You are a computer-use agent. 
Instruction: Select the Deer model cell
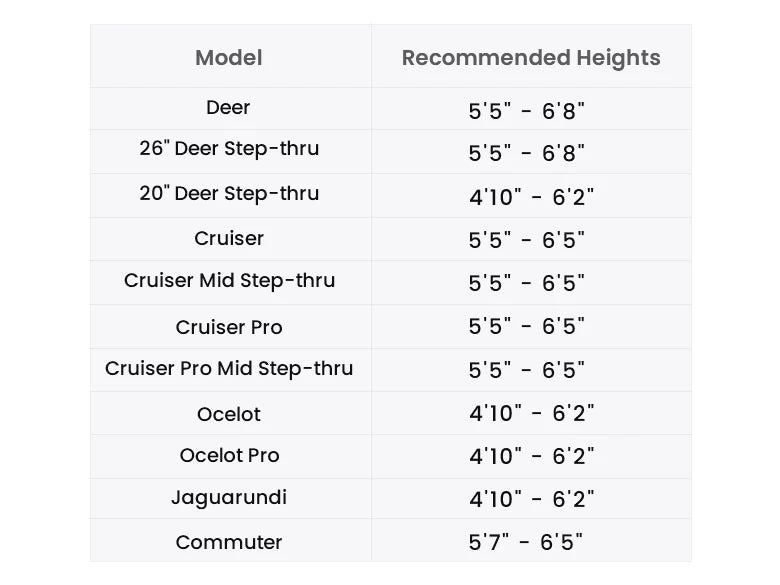229,108
